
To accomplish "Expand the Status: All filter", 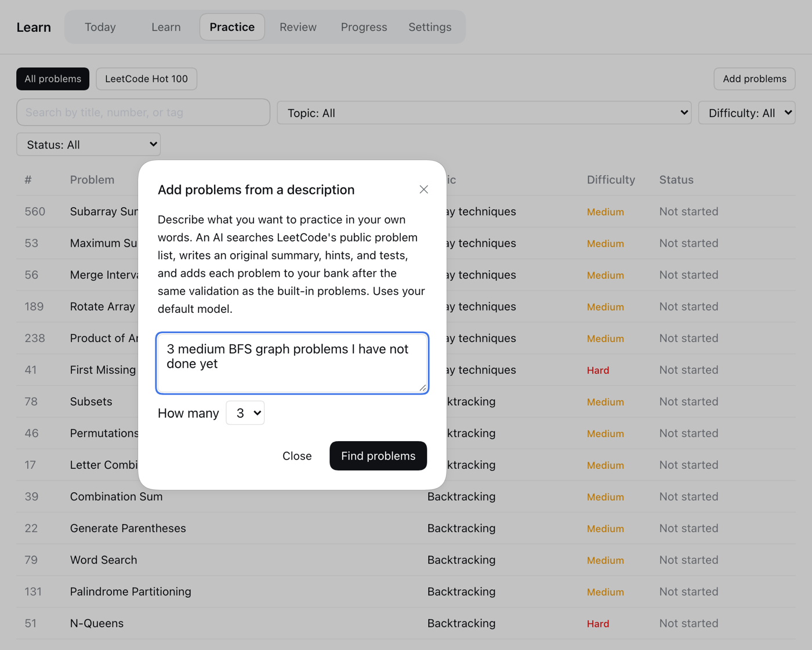I will tap(88, 145).
